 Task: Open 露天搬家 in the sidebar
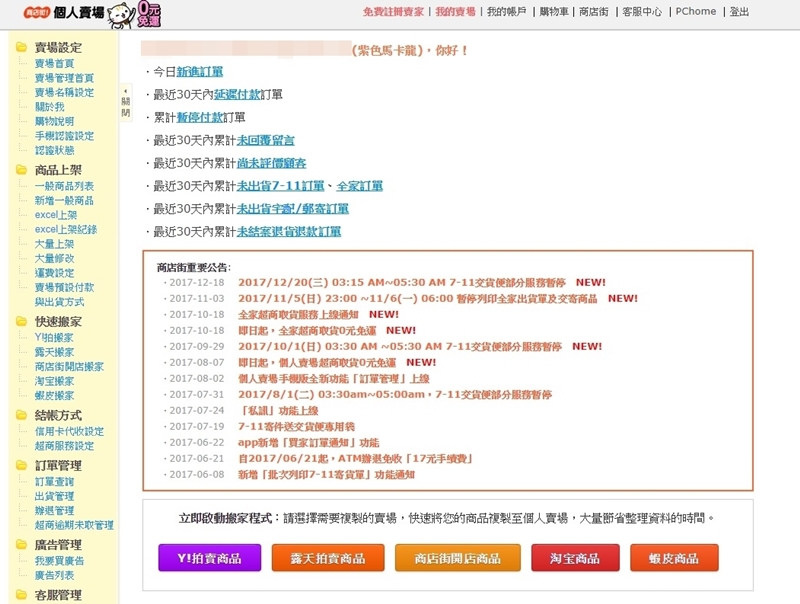click(x=54, y=352)
